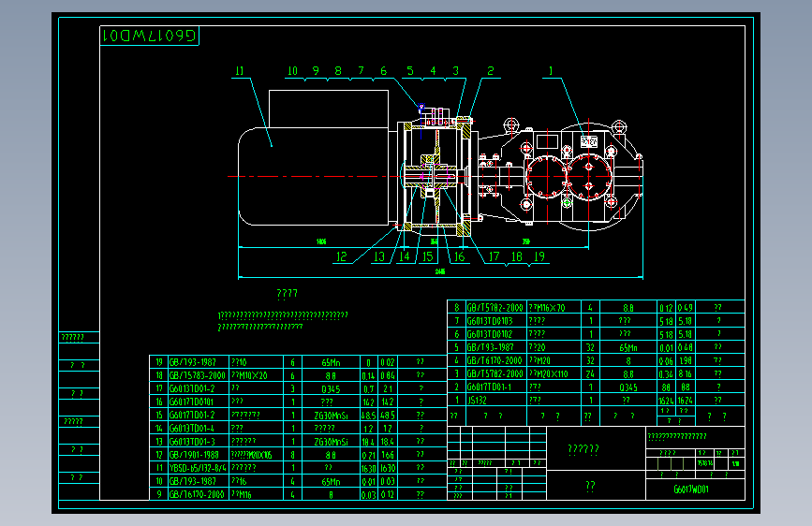Screen dimensions: 812x526
Task: Select part callout number 12 below the assembly
Action: click(341, 256)
